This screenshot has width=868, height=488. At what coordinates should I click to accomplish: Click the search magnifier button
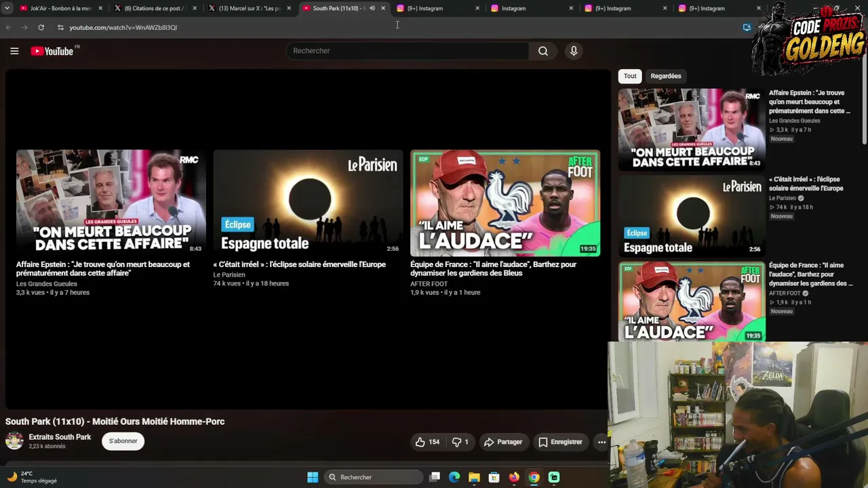coord(543,51)
